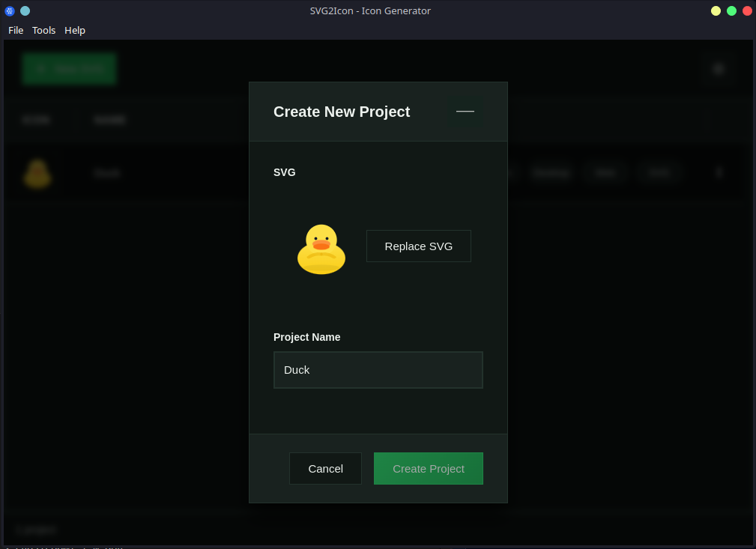Open the File menu
Viewport: 756px width, 549px height.
tap(16, 30)
